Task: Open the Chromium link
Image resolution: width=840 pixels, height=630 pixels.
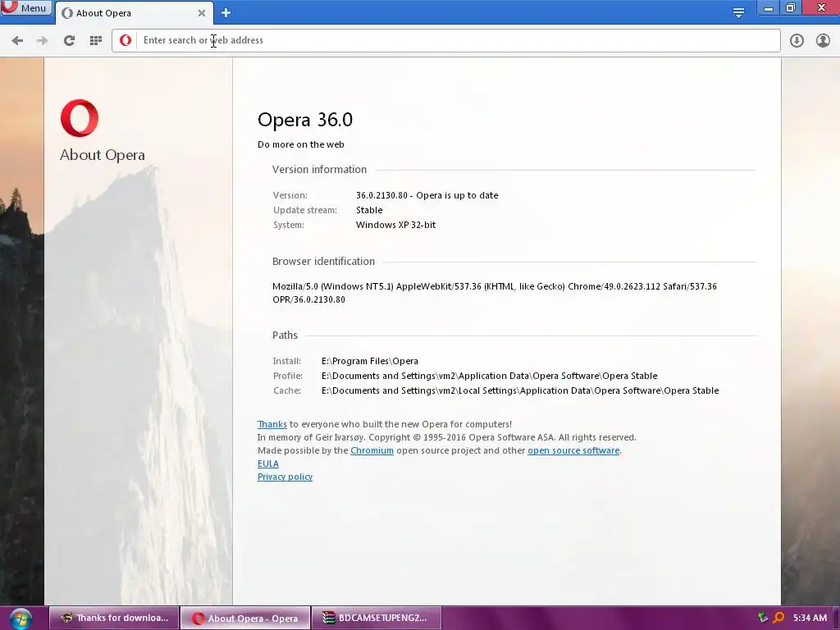Action: point(372,450)
